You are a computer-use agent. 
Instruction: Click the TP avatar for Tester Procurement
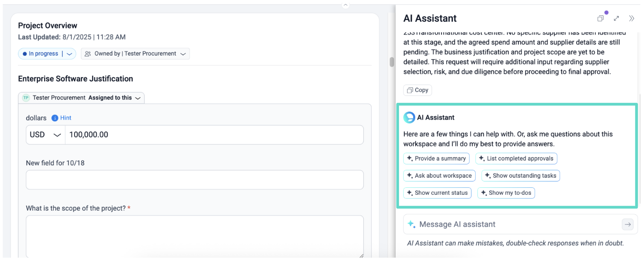26,98
